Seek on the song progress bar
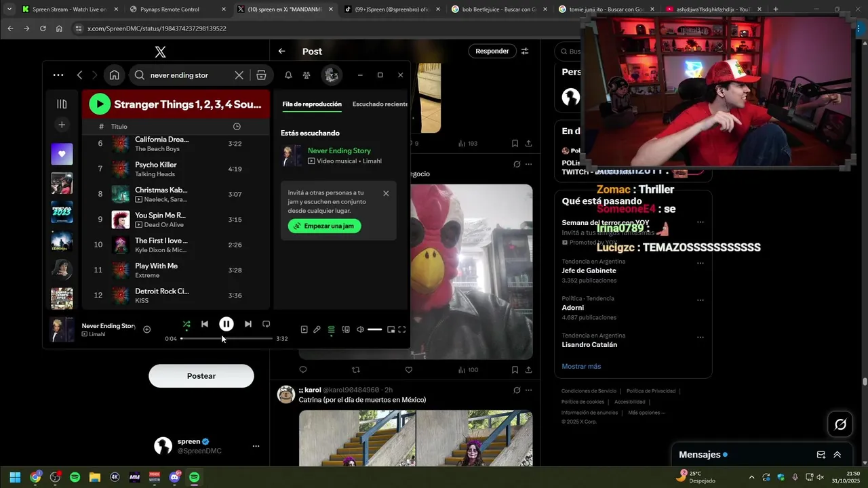 click(226, 338)
